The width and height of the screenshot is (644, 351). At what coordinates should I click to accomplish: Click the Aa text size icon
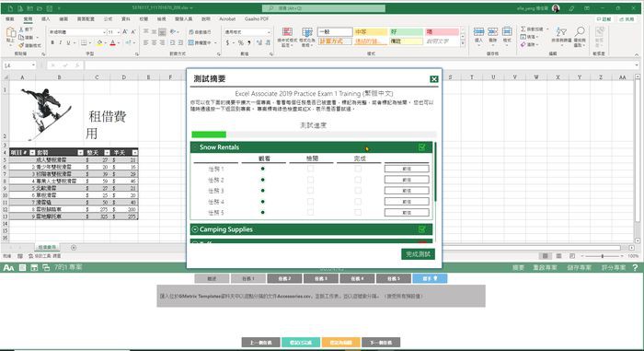click(x=8, y=268)
